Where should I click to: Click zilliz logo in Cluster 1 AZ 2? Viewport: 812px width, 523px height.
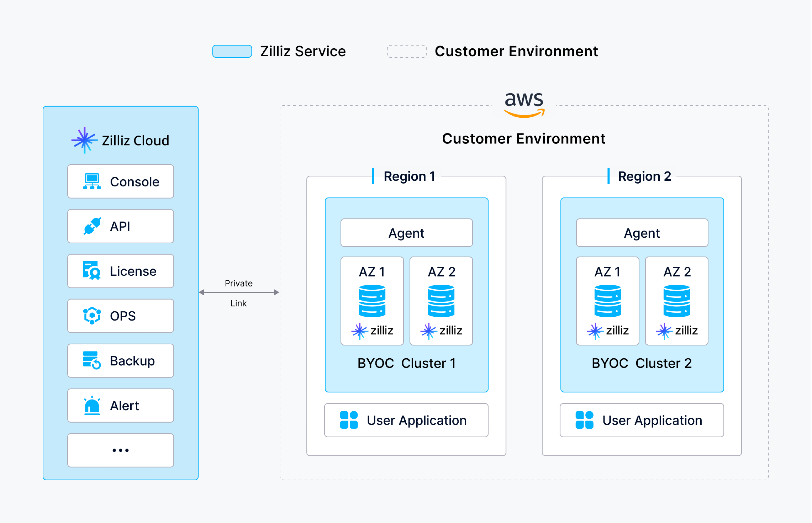(x=441, y=331)
